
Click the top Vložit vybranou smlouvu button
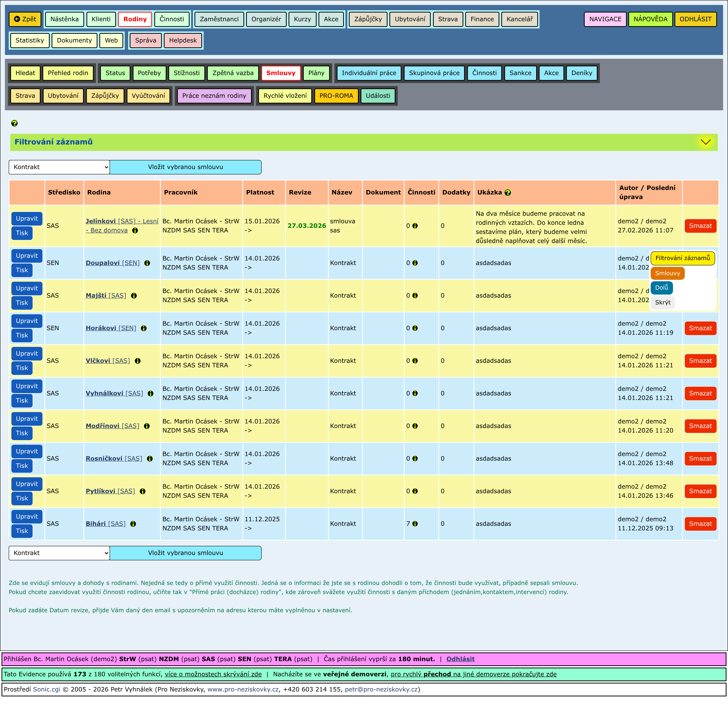(185, 167)
